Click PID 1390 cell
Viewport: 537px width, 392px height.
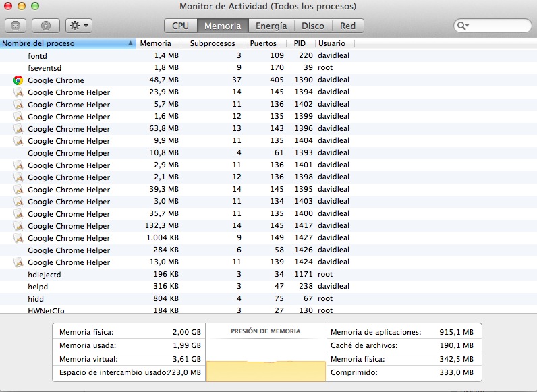click(304, 80)
